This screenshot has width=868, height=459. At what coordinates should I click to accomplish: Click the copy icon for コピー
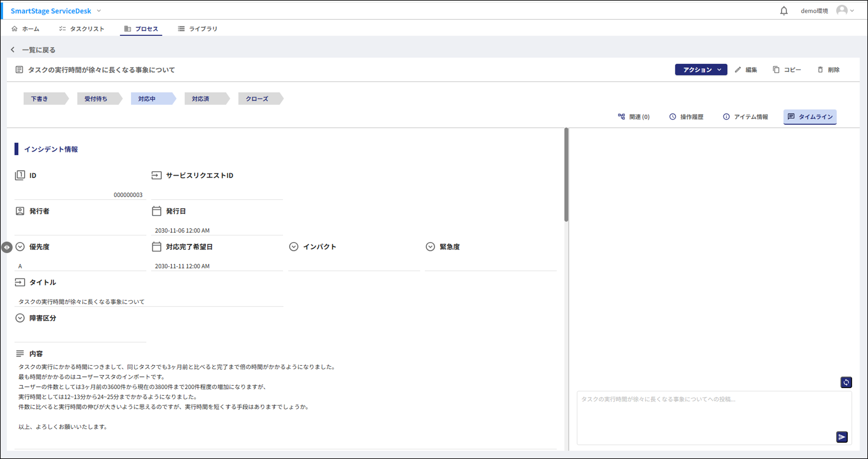[776, 70]
